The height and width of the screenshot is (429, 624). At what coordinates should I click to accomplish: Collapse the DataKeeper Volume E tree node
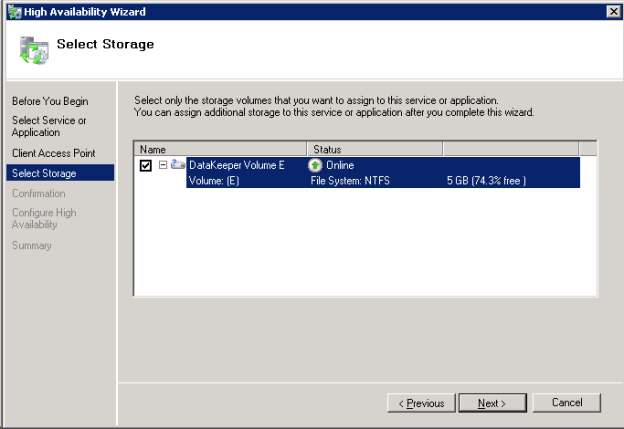click(x=163, y=165)
